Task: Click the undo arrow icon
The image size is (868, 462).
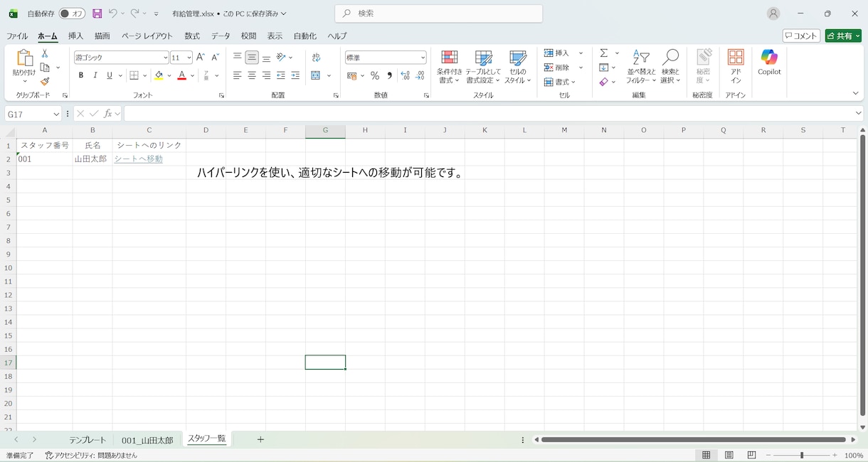Action: [112, 14]
